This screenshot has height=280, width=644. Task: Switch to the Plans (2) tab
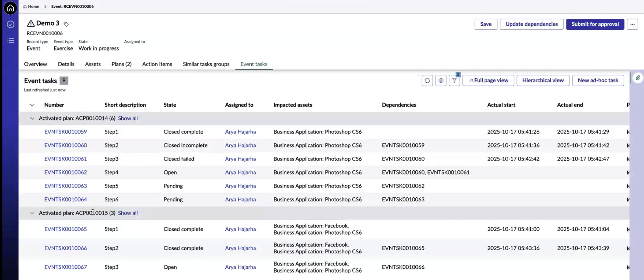(x=121, y=64)
